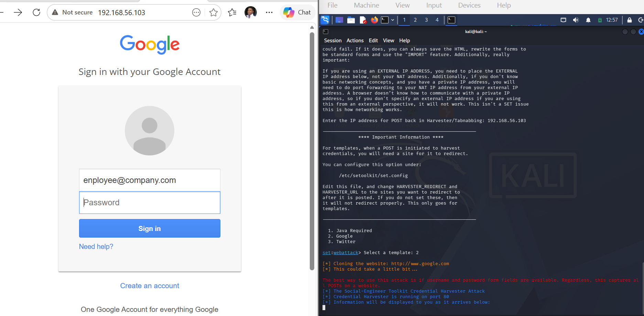644x316 pixels.
Task: Follow the Create an account link
Action: [150, 286]
